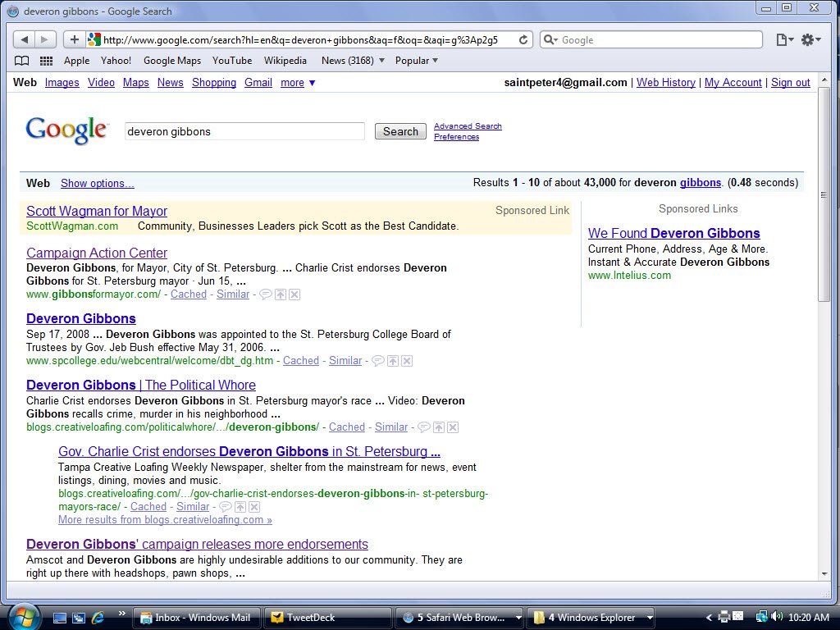Image resolution: width=840 pixels, height=630 pixels.
Task: Launch Internet Explorer from quick launch
Action: coord(98,618)
